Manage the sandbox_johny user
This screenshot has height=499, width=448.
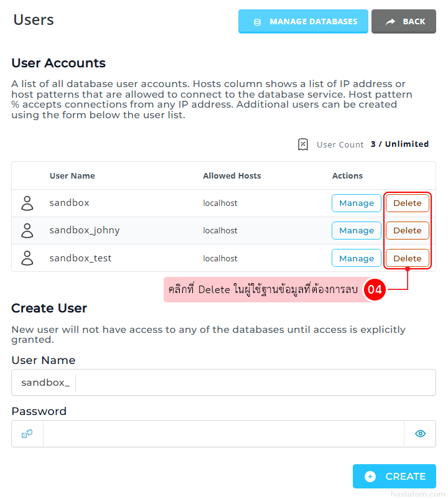click(x=357, y=231)
